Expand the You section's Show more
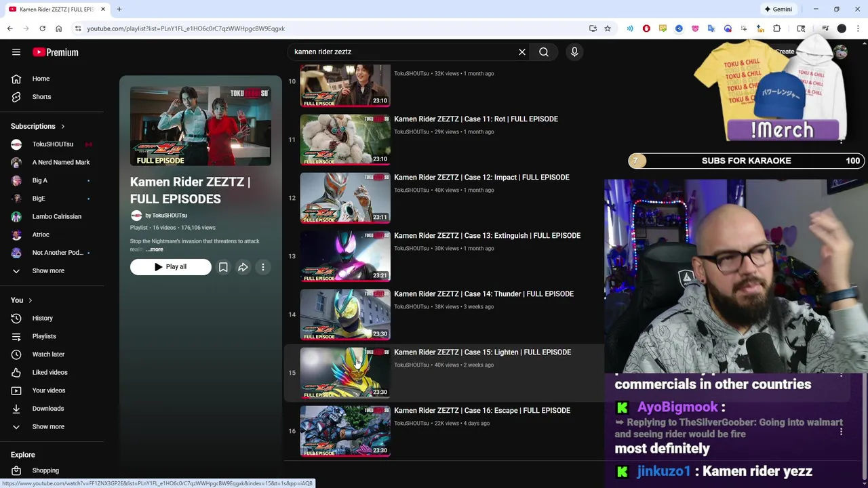This screenshot has width=868, height=488. pyautogui.click(x=48, y=426)
